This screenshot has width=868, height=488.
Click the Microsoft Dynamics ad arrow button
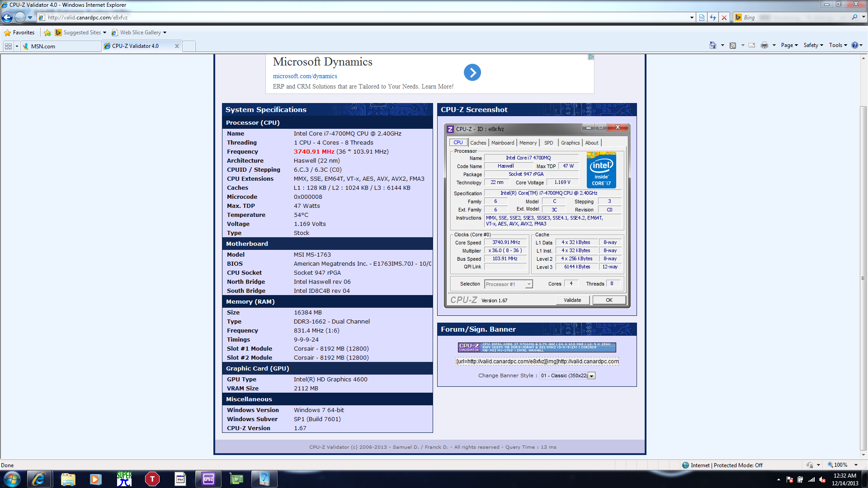(472, 72)
